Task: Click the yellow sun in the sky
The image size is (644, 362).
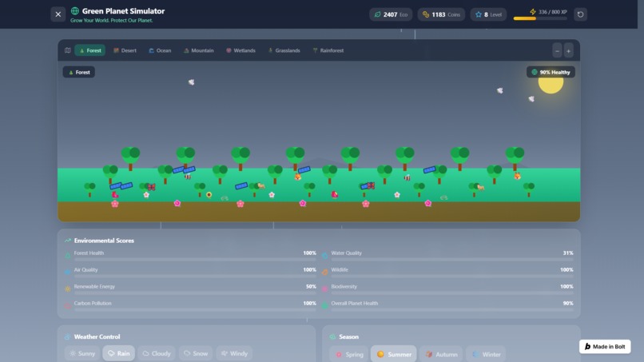Action: tap(551, 83)
